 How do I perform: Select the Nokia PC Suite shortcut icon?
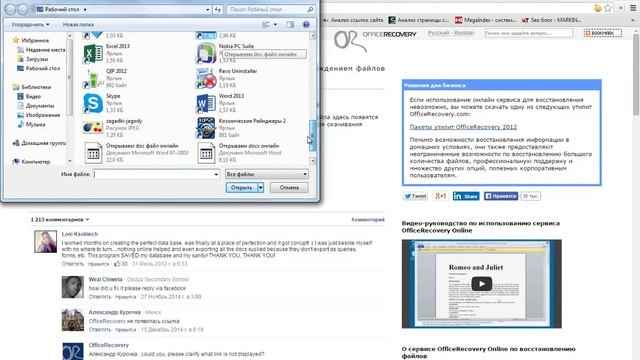206,54
